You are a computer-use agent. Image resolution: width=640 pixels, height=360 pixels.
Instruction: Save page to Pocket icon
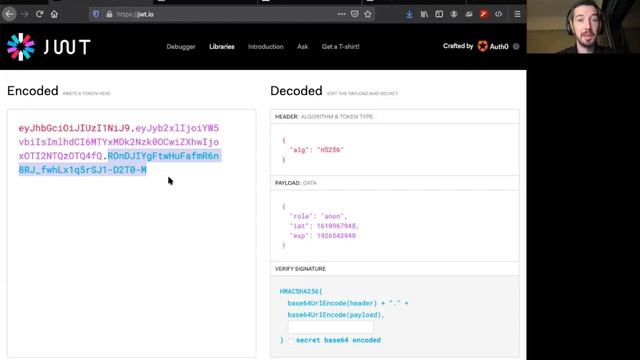355,14
